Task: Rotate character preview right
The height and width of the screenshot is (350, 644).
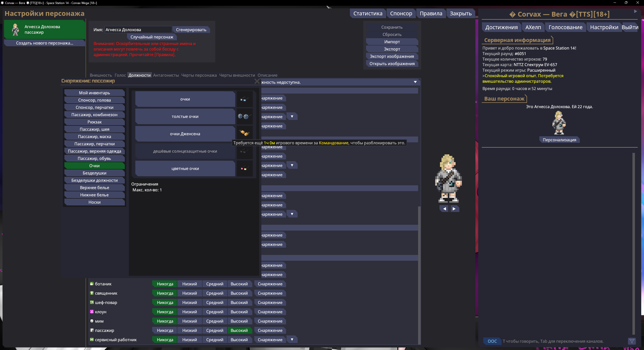Action: click(454, 209)
